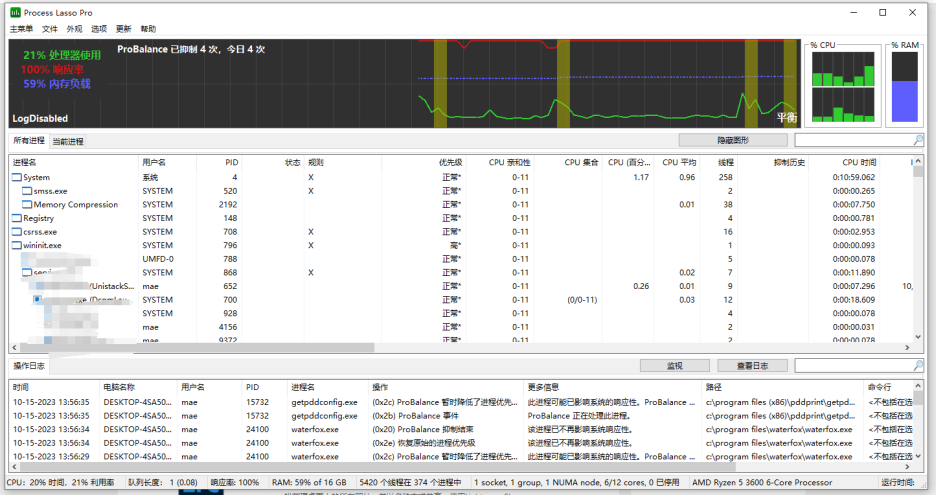936x495 pixels.
Task: Click the wininit.exe process icon
Action: point(17,245)
